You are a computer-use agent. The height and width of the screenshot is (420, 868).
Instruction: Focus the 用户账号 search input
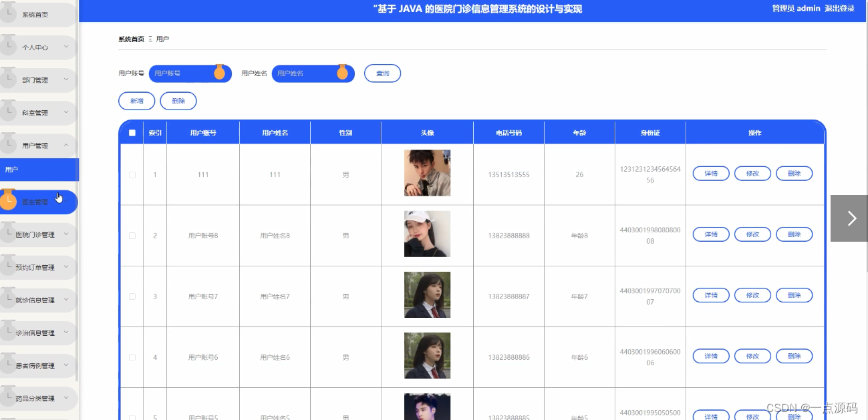(x=190, y=73)
